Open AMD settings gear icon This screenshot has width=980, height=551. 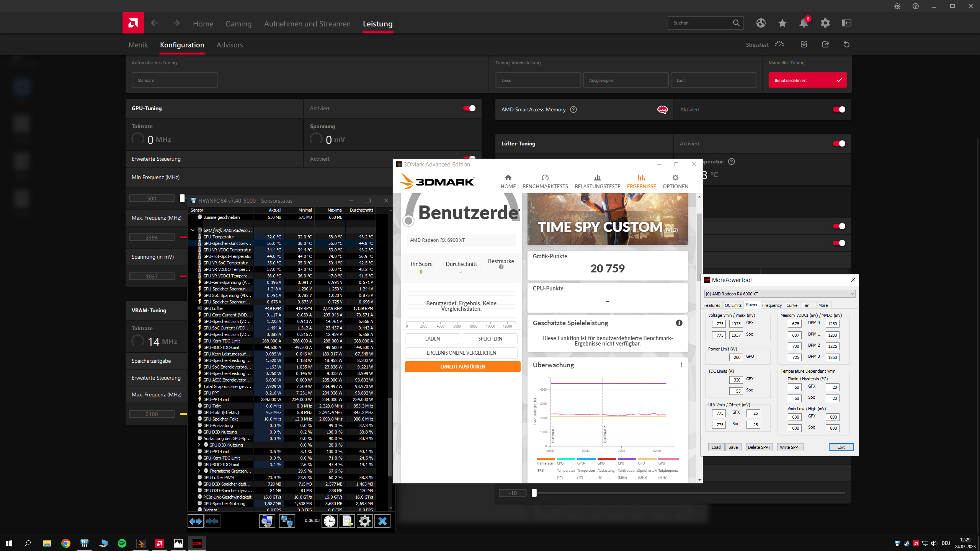point(825,23)
